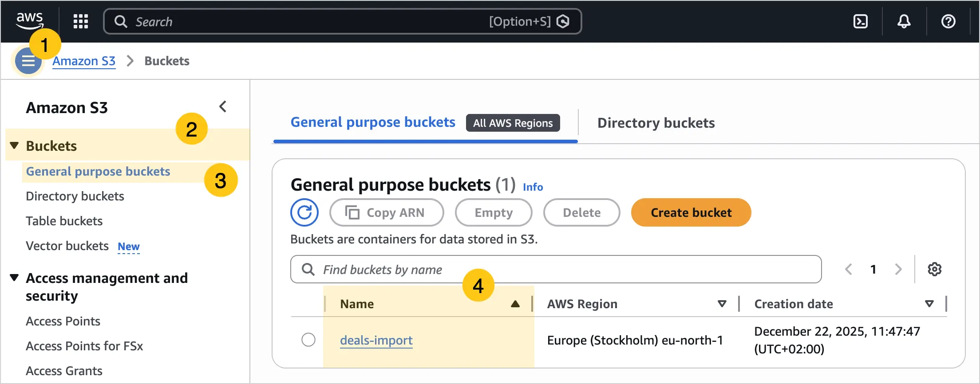The image size is (980, 384).
Task: Switch to the Directory buckets tab
Action: 656,123
